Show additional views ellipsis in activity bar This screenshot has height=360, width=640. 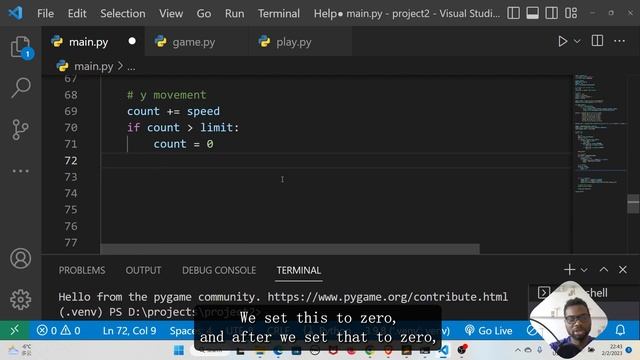tap(20, 171)
